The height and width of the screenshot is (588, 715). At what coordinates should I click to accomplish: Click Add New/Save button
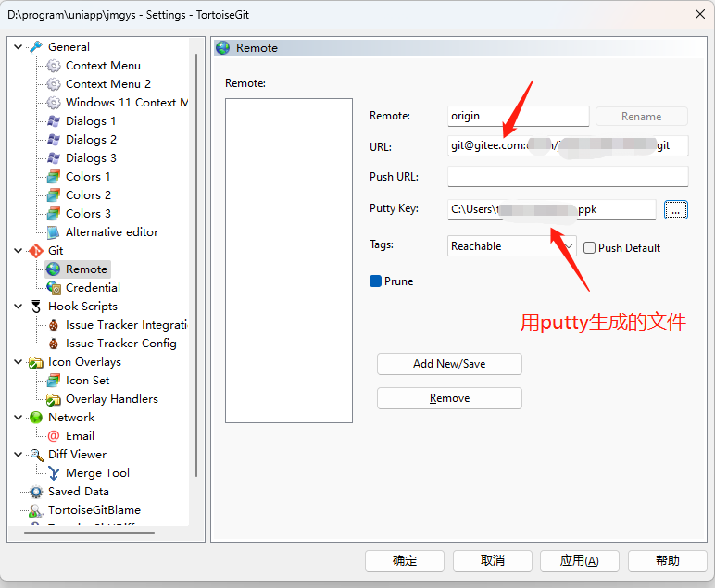pos(449,364)
